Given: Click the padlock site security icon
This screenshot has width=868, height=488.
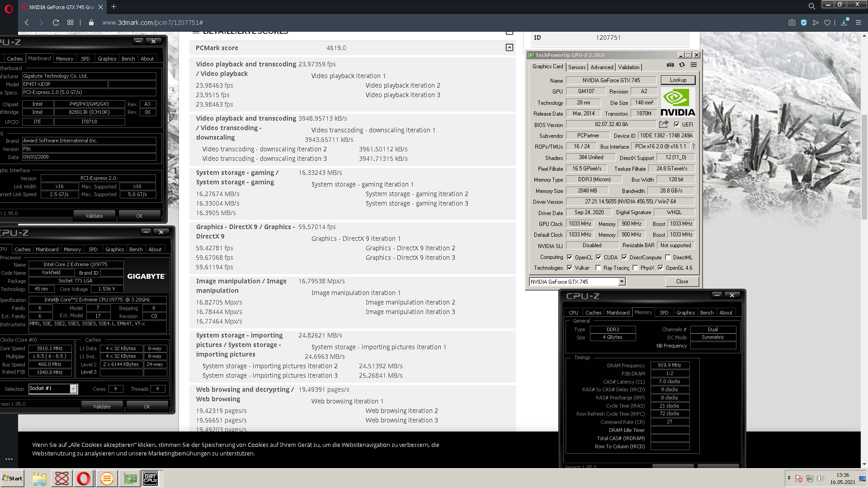Looking at the screenshot, I should 91,23.
